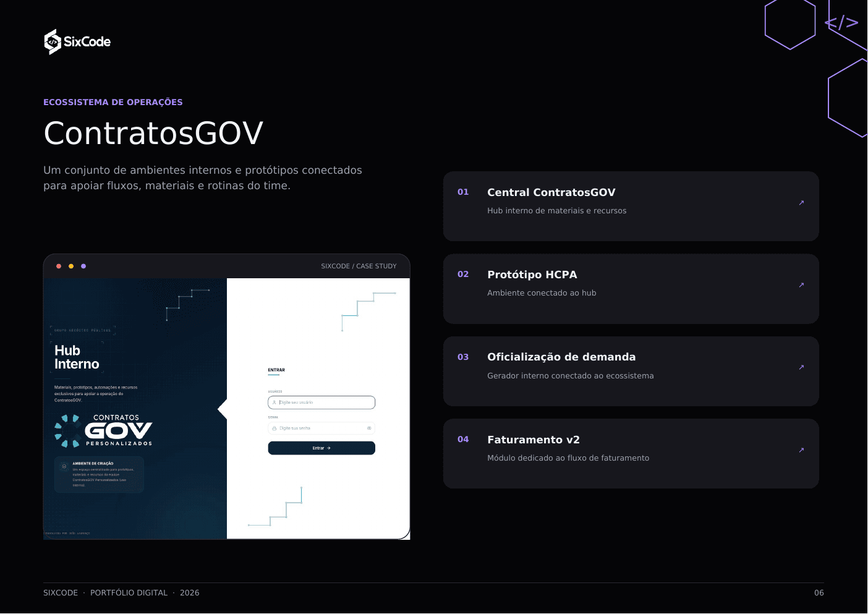
Task: Click 'SIXCODE / CASE STUDY' mockup title
Action: 359,266
